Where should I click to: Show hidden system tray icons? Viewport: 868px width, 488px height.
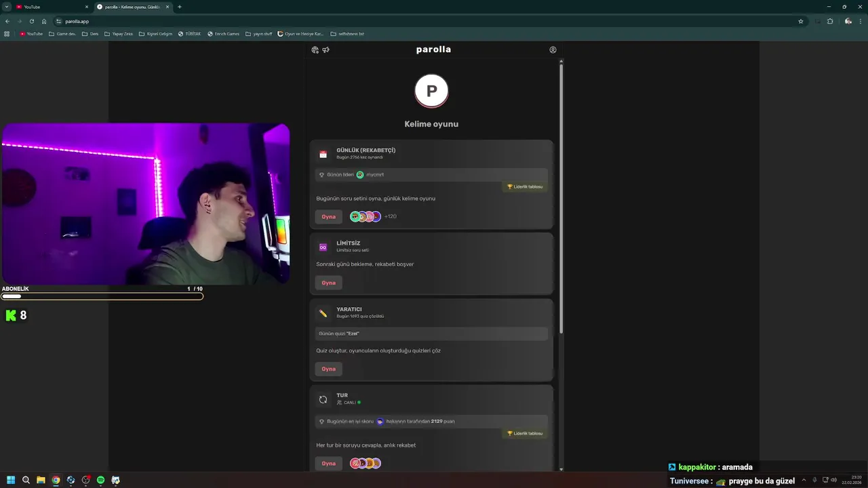click(x=804, y=480)
